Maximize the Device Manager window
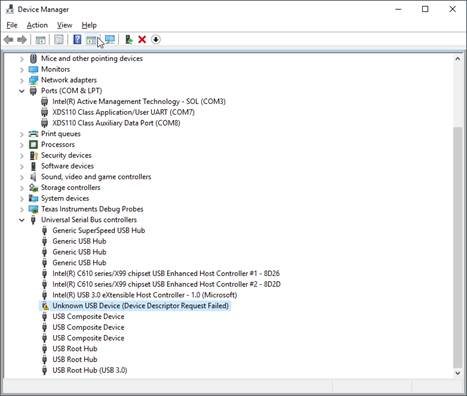The height and width of the screenshot is (396, 467). pyautogui.click(x=425, y=9)
